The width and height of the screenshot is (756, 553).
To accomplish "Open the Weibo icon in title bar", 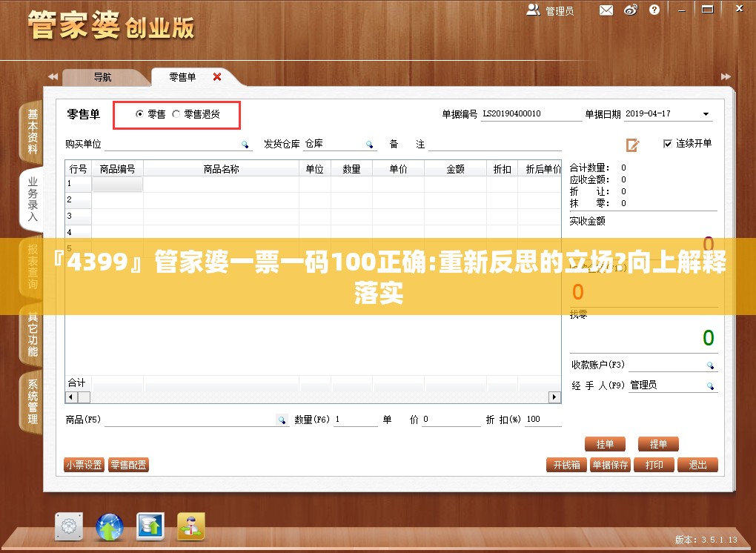I will 631,10.
